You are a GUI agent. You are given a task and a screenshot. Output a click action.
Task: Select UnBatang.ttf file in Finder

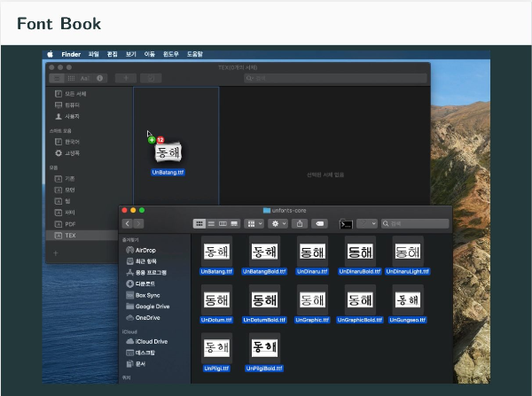[x=216, y=256]
